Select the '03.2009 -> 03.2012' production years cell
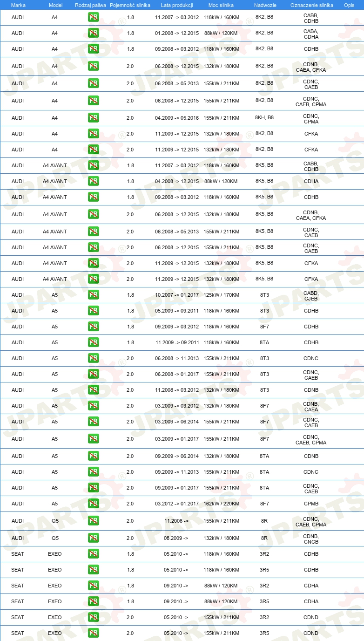Viewport: 364px width, 641px height. [x=177, y=406]
